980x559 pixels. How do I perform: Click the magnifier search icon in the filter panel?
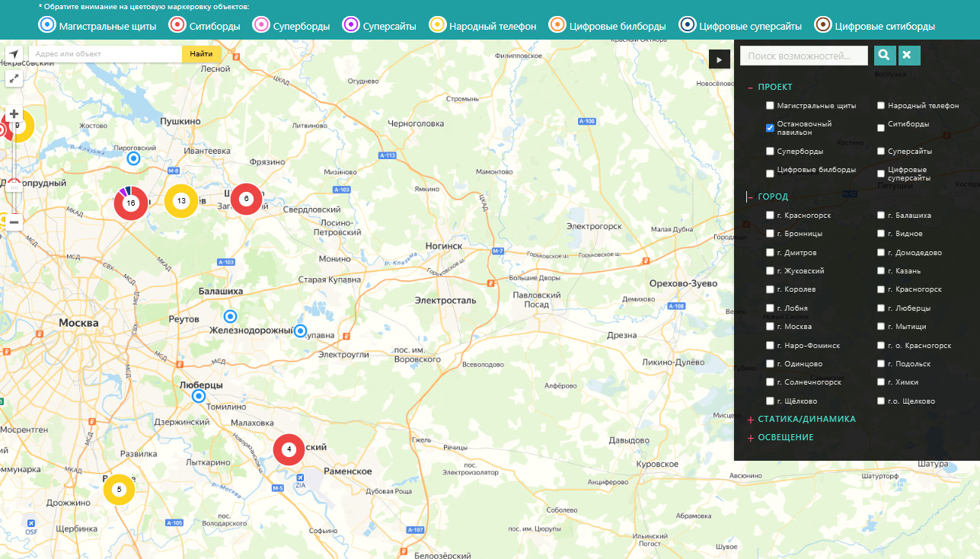pyautogui.click(x=883, y=55)
